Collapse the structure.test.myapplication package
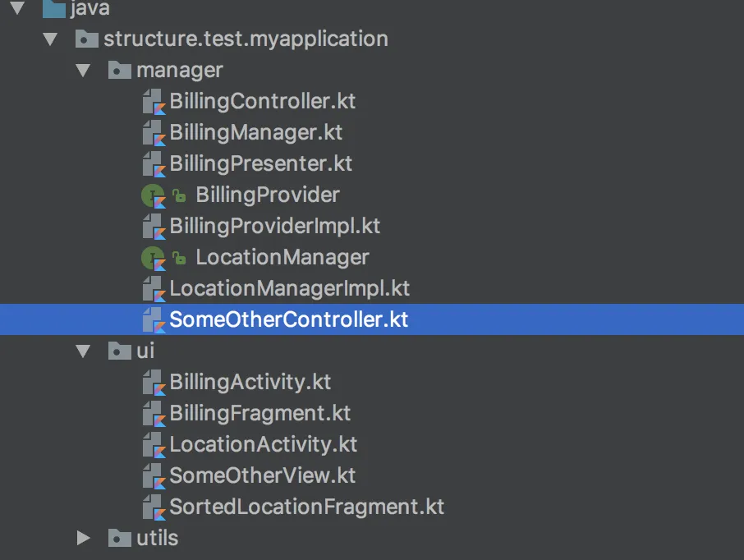 coord(50,39)
